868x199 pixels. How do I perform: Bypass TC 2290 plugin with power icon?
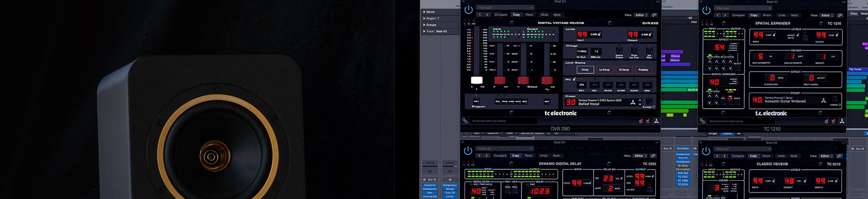click(x=468, y=151)
